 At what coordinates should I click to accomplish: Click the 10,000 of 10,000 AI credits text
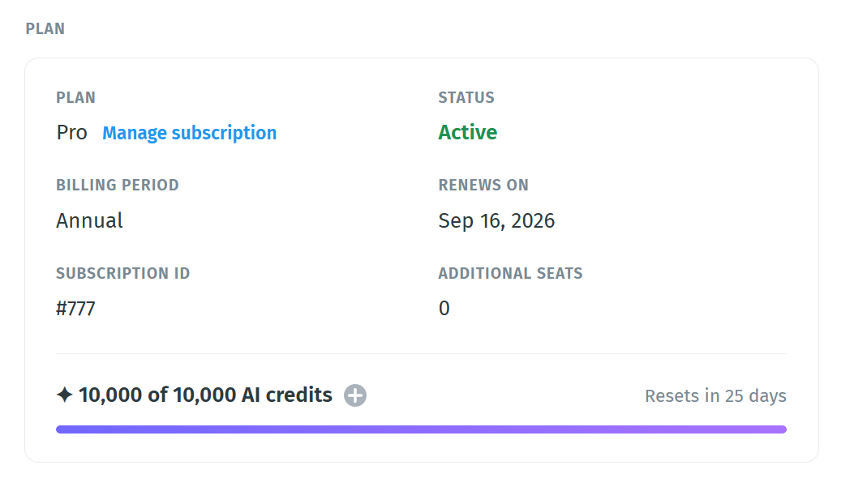[205, 395]
